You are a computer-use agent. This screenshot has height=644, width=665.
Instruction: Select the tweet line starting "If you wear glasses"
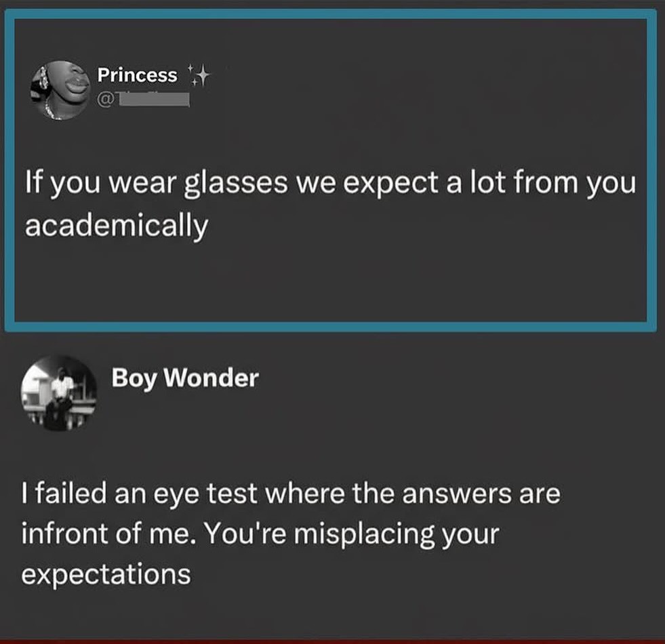330,184
